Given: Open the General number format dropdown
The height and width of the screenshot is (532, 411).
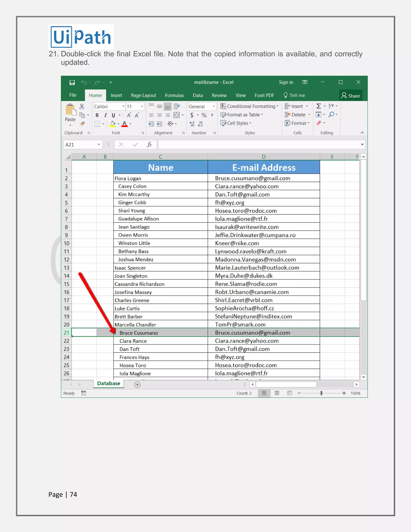Looking at the screenshot, I should [x=214, y=106].
